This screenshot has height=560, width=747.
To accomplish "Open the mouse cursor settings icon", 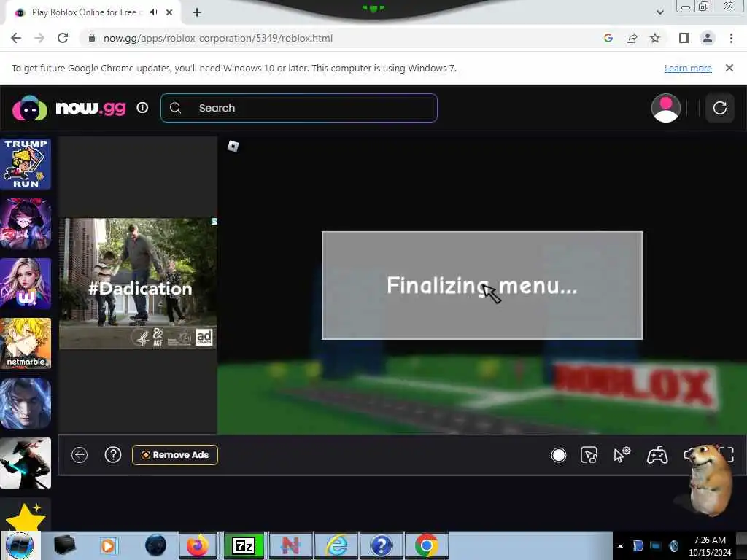I will click(x=622, y=455).
